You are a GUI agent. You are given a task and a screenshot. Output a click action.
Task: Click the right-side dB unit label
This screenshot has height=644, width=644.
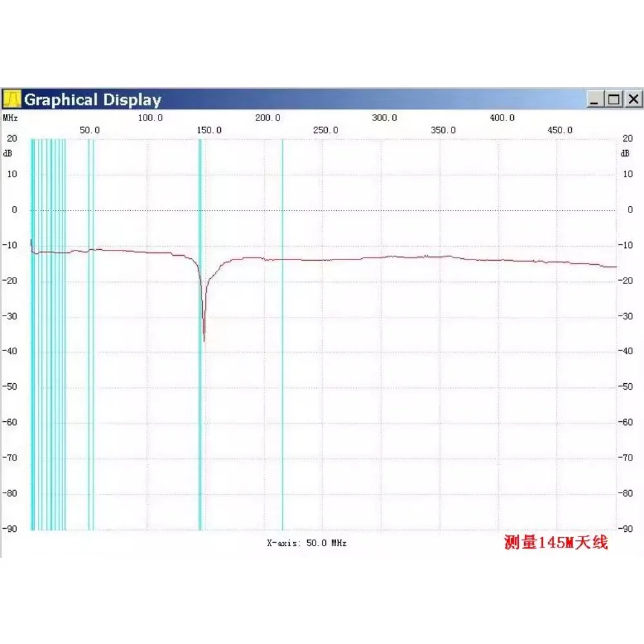click(x=625, y=153)
